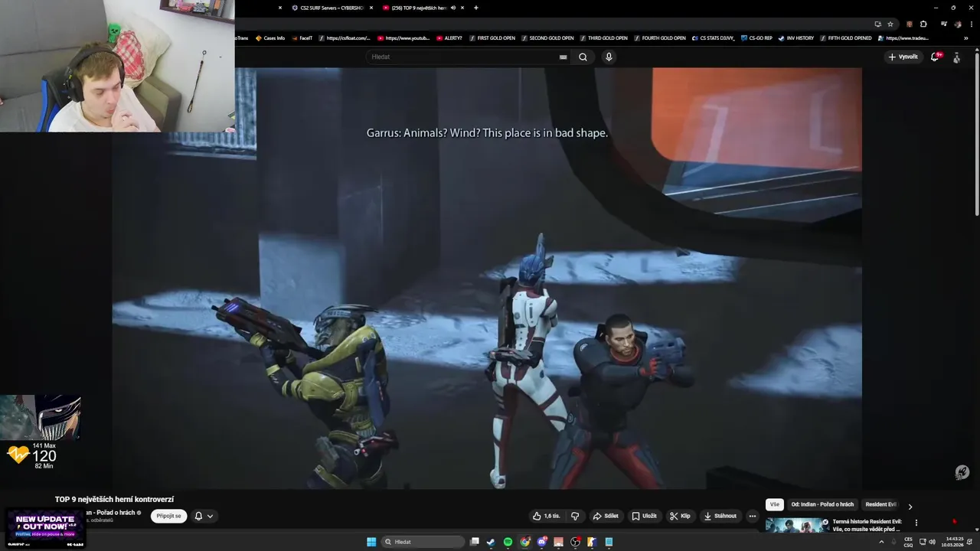Open the Temná historie Resident Evil title link
Viewport: 980px width, 551px height.
coord(867,525)
